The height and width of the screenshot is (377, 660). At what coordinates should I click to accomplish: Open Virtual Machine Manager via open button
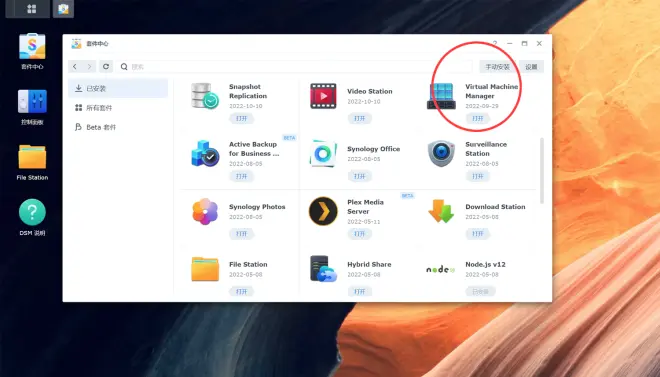coord(478,119)
